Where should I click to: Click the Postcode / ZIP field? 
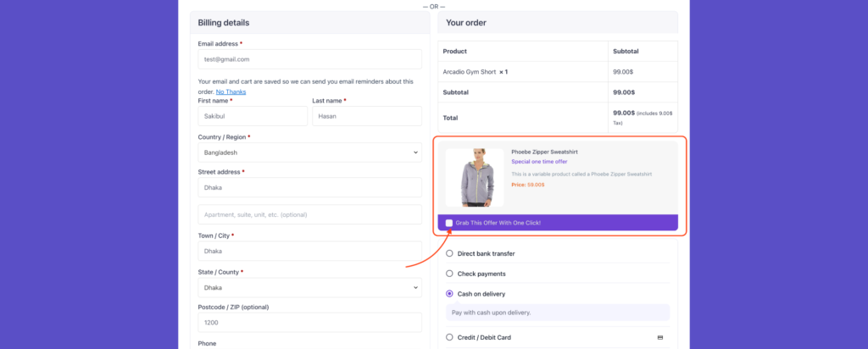click(309, 323)
